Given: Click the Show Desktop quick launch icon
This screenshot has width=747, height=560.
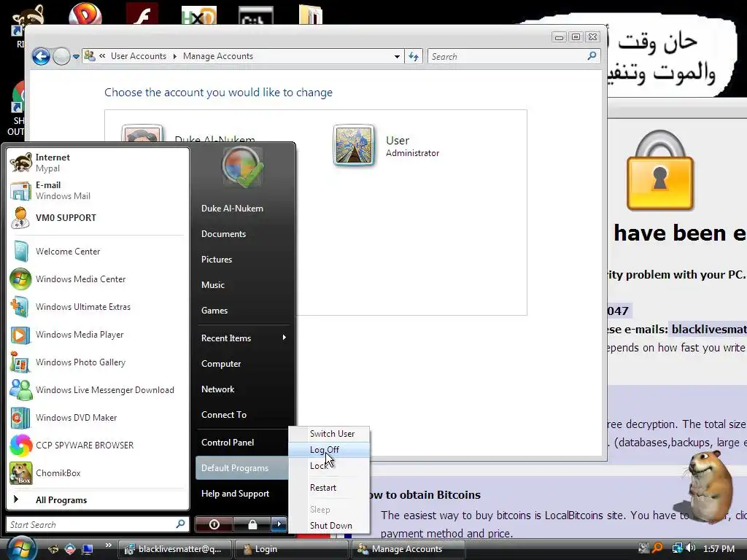Looking at the screenshot, I should click(87, 550).
